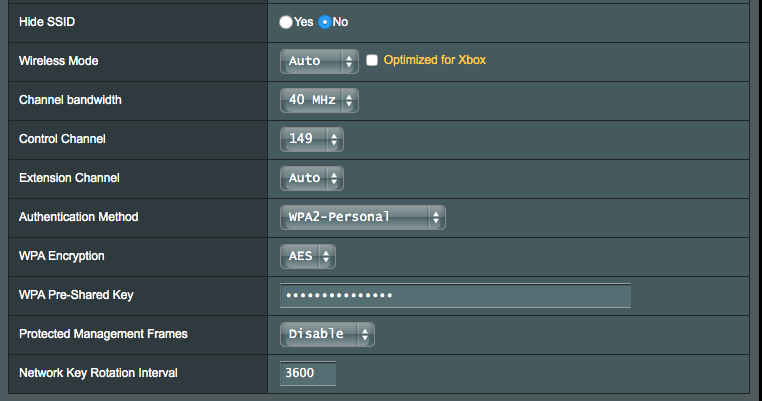
Task: Click the Wireless Mode label
Action: pyautogui.click(x=58, y=61)
